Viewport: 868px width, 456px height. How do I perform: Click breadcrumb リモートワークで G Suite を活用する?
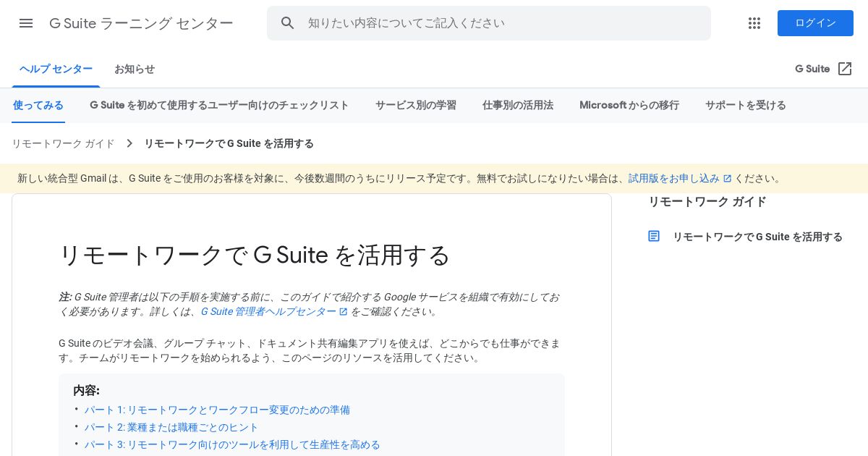click(229, 143)
